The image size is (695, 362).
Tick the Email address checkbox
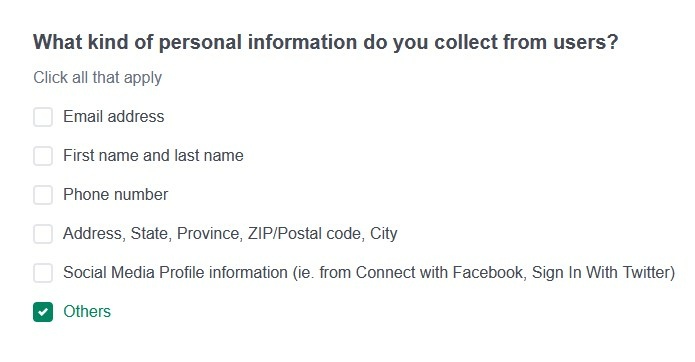coord(43,117)
